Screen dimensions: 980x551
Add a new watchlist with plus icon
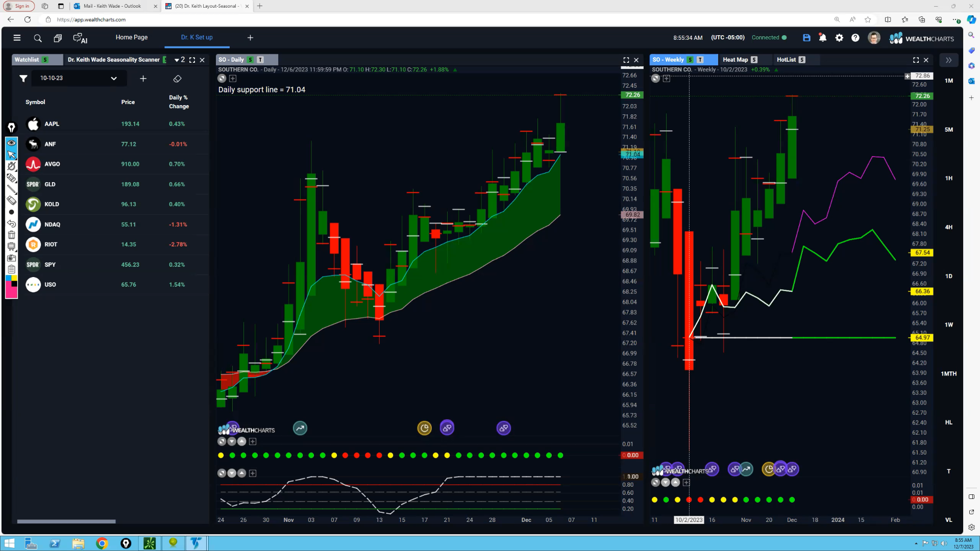pyautogui.click(x=143, y=79)
